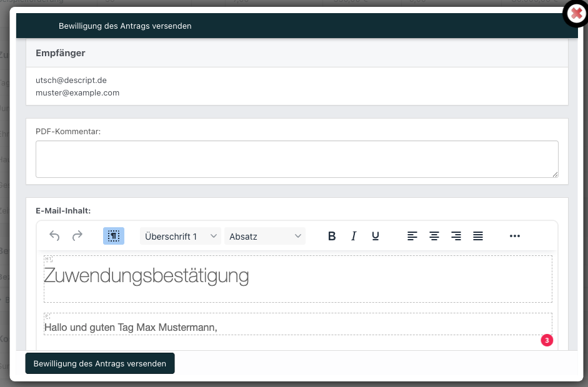Screen dimensions: 588x387
Task: Open the Absatz block dropdown
Action: click(265, 236)
